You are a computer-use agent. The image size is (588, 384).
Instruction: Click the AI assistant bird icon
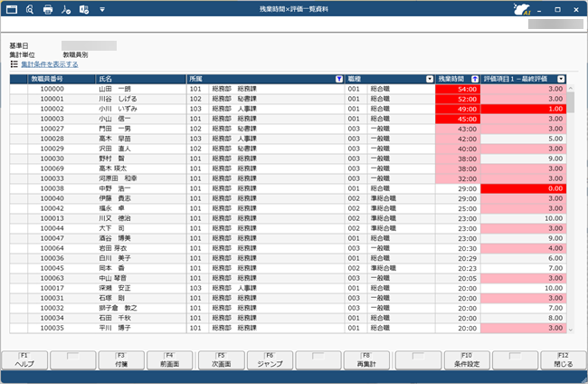(x=522, y=9)
